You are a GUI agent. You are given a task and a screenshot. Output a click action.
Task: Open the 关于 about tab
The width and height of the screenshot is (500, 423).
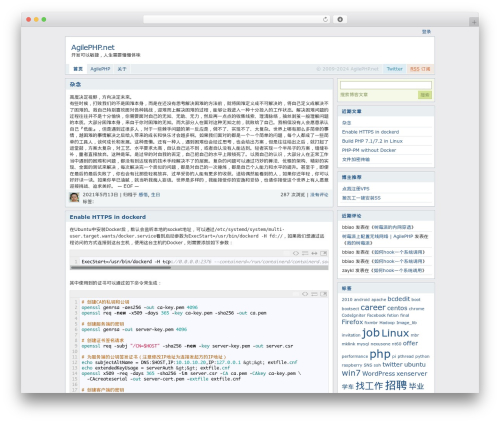(x=122, y=69)
